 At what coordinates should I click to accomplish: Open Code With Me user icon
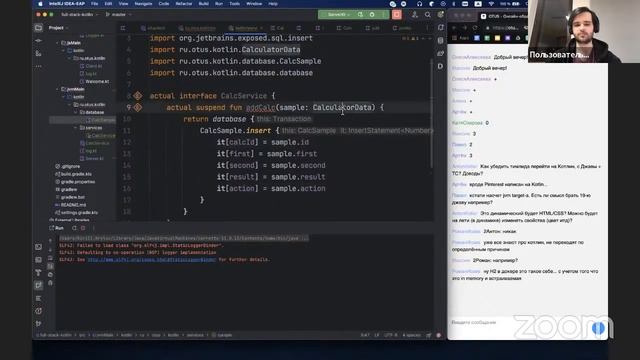(x=415, y=15)
